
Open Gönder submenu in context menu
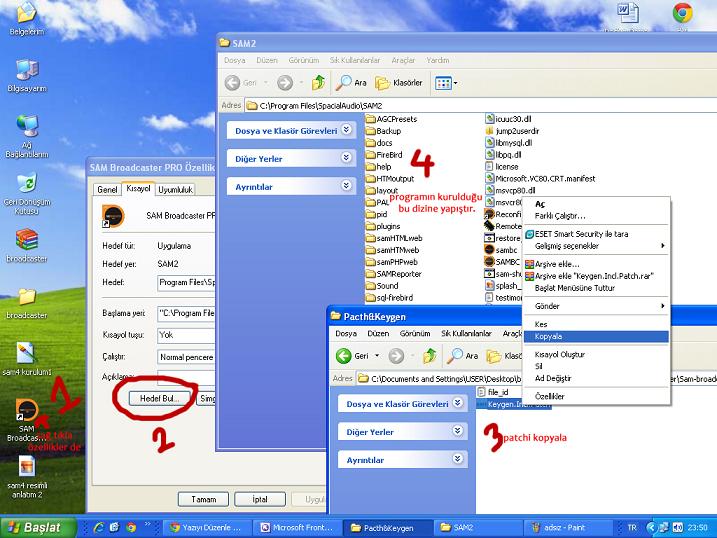(597, 306)
